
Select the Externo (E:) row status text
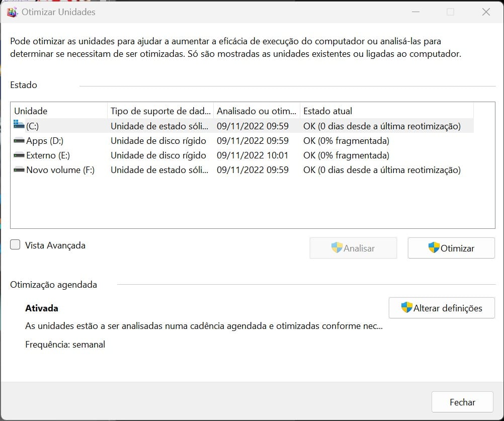(x=346, y=155)
